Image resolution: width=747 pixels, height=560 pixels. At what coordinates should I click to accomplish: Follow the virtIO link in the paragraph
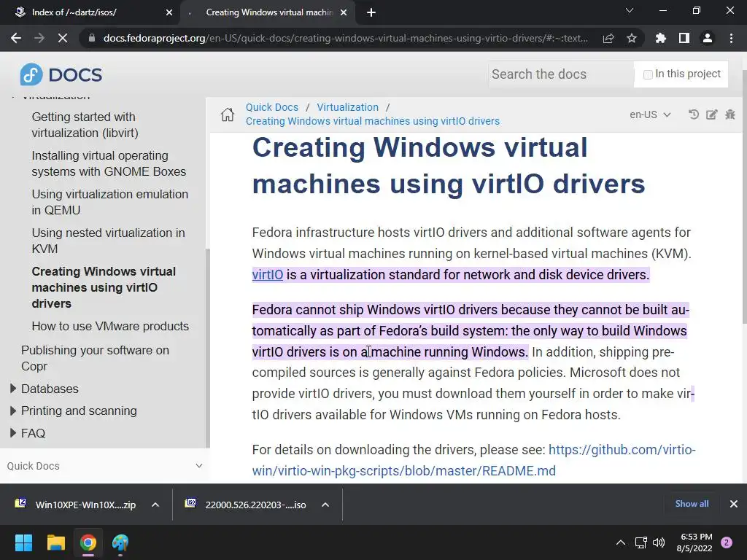pos(267,275)
